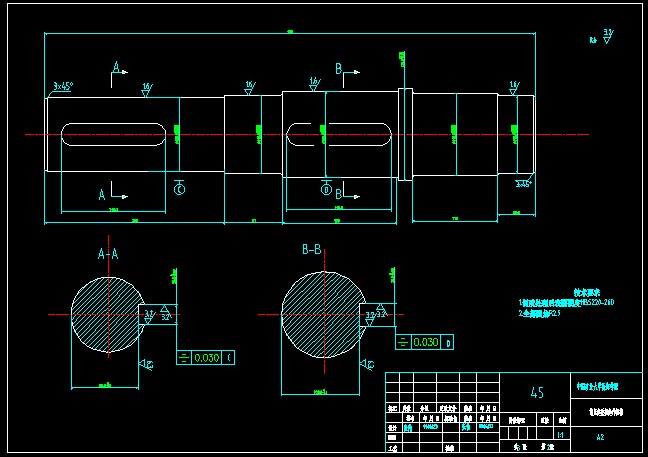The image size is (648, 457).
Task: Pick the right keyway slot on the shaft
Action: point(339,134)
